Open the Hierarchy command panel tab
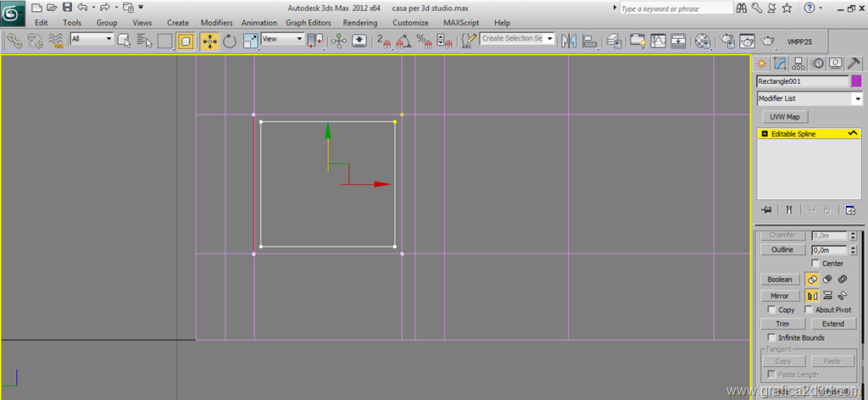This screenshot has height=400, width=868. pyautogui.click(x=798, y=64)
